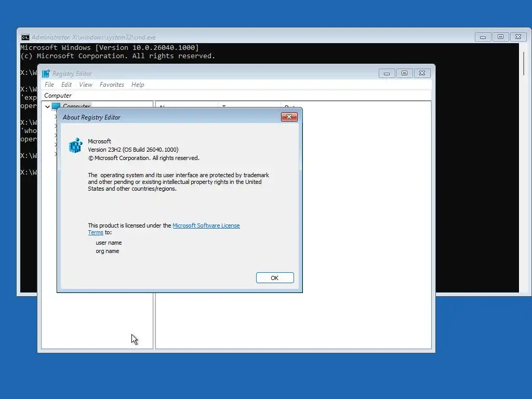Collapse the Computer tree node

47,107
